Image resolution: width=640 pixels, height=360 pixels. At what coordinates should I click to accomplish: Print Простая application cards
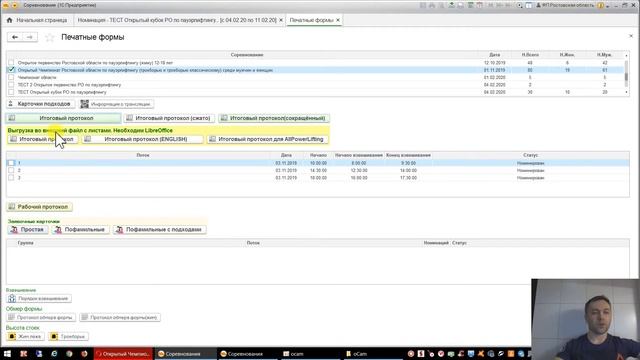(x=28, y=230)
